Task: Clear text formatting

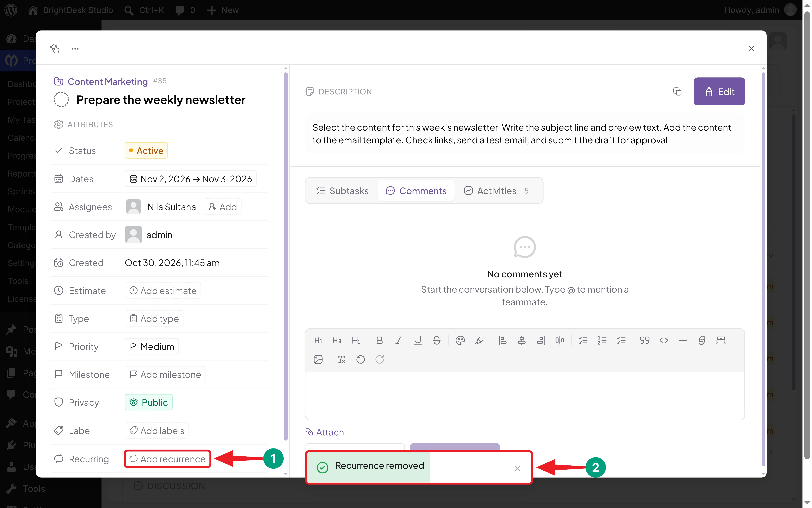Action: click(x=342, y=360)
